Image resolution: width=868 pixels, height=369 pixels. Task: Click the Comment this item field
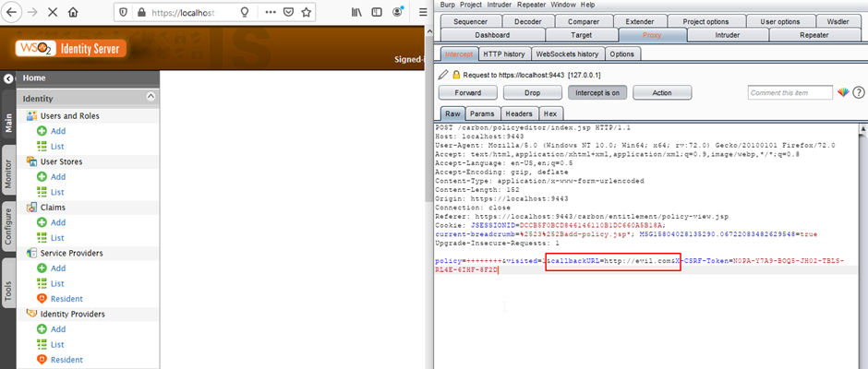pos(790,92)
